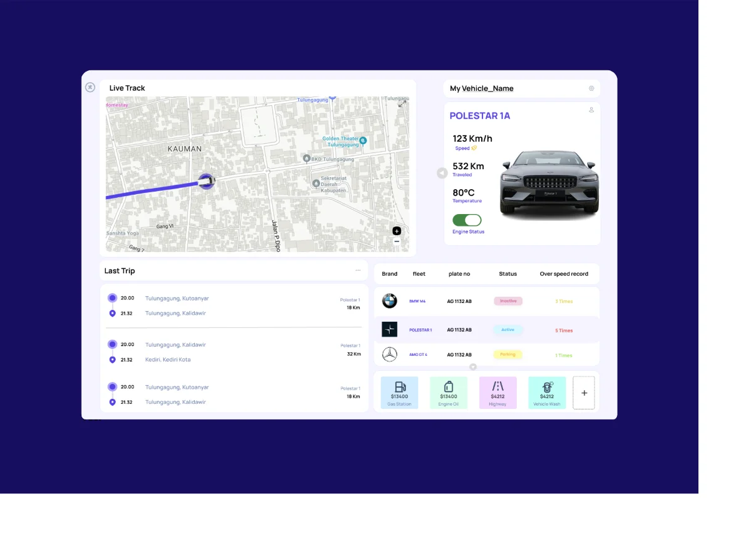Click the KAUMAN label on the map
This screenshot has width=747, height=560.
185,149
